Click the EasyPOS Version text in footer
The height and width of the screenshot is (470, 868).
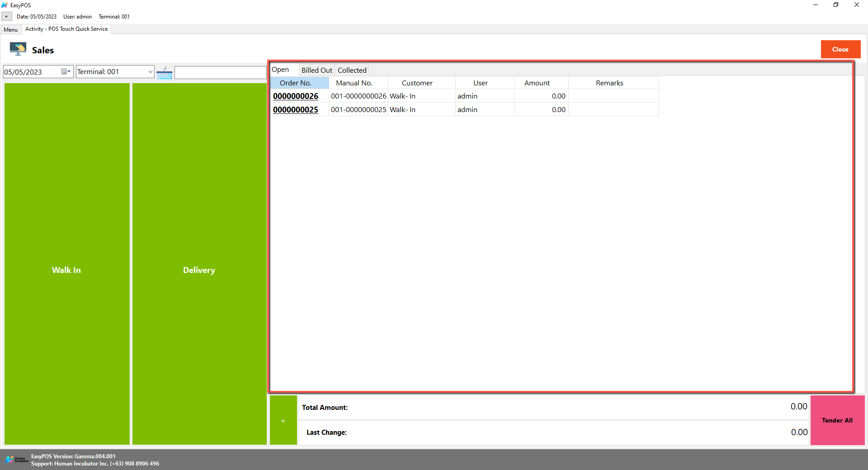73,456
